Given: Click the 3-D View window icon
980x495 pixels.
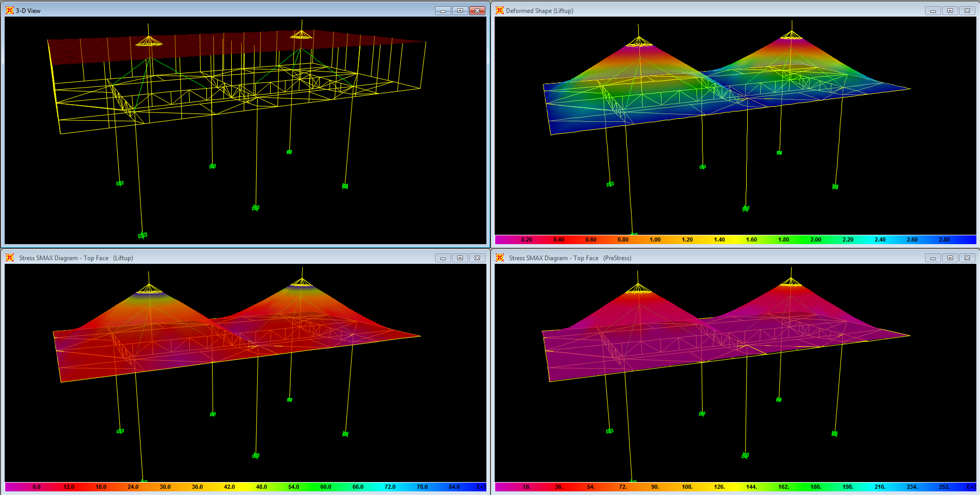Looking at the screenshot, I should click(9, 10).
